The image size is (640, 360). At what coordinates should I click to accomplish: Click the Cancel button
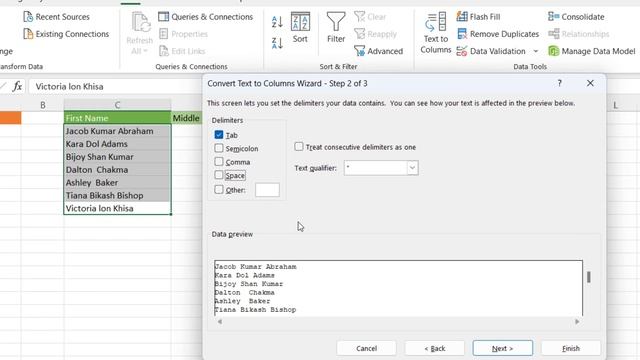click(366, 348)
